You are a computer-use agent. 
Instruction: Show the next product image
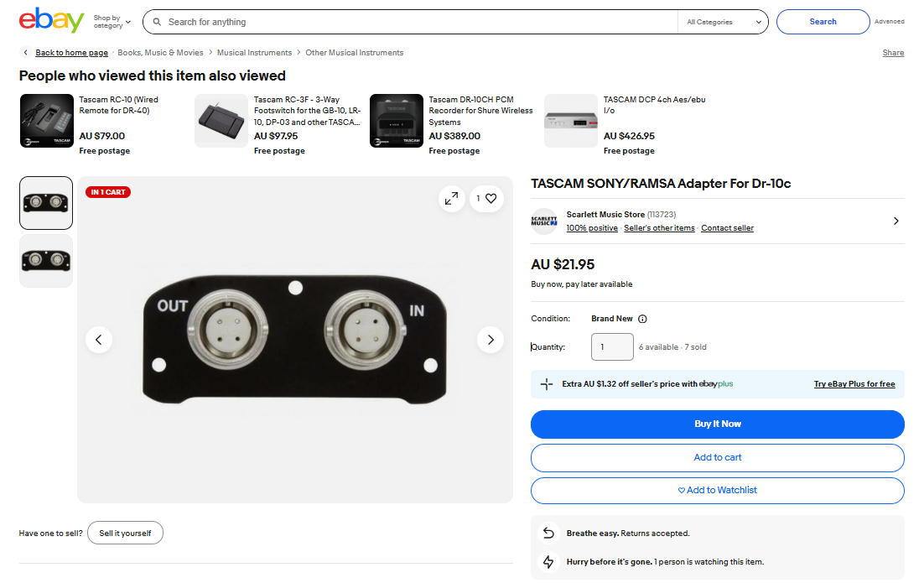point(491,340)
